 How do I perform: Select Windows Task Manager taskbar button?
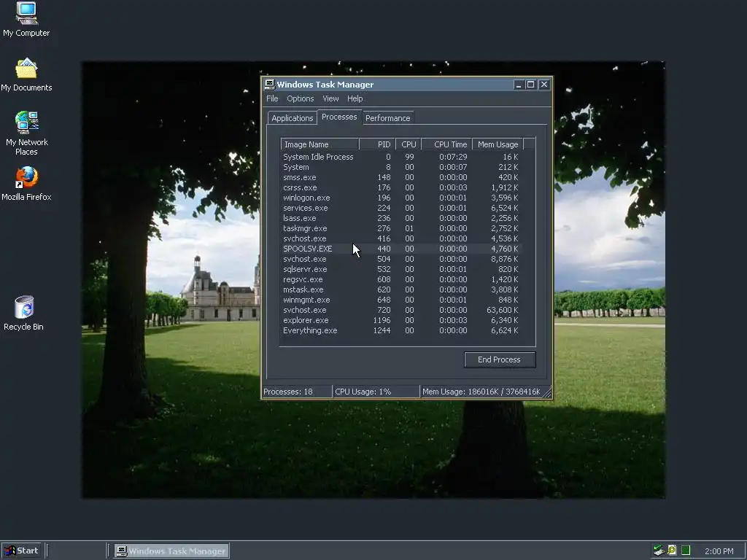[x=172, y=551]
